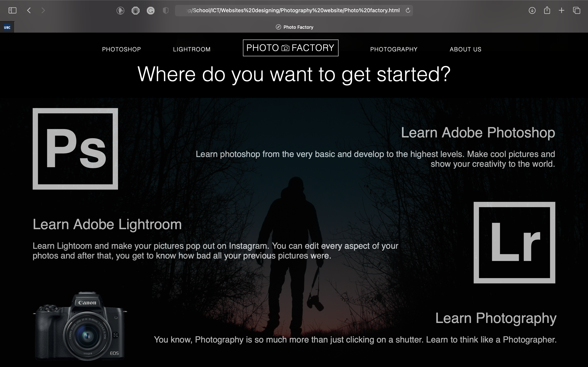588x367 pixels.
Task: Reload the current page
Action: [408, 10]
